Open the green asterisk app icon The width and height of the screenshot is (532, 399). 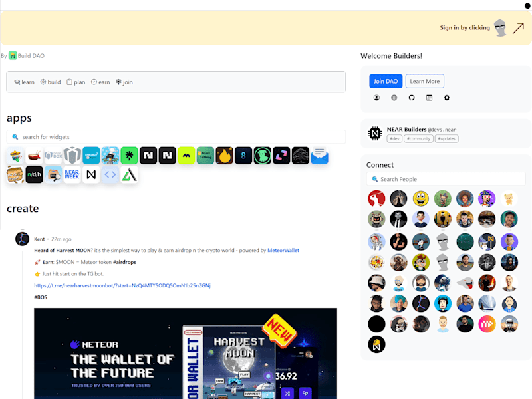[x=129, y=156]
